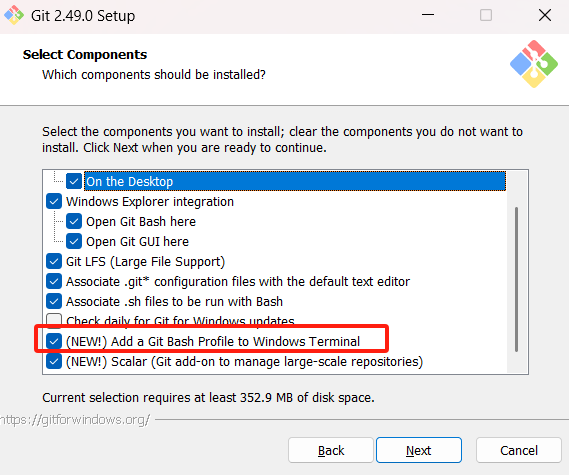Minimize the Git Setup window
The width and height of the screenshot is (569, 475).
tap(428, 15)
